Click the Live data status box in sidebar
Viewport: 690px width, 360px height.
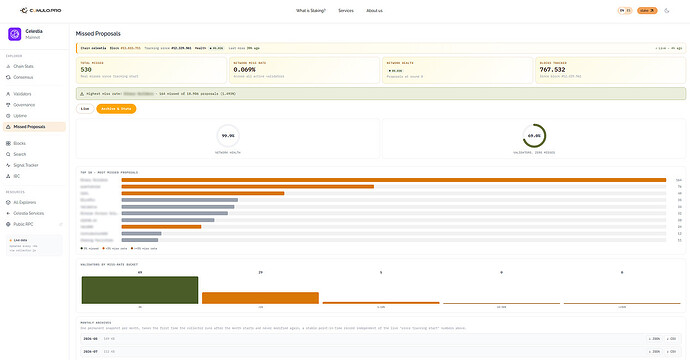point(34,245)
